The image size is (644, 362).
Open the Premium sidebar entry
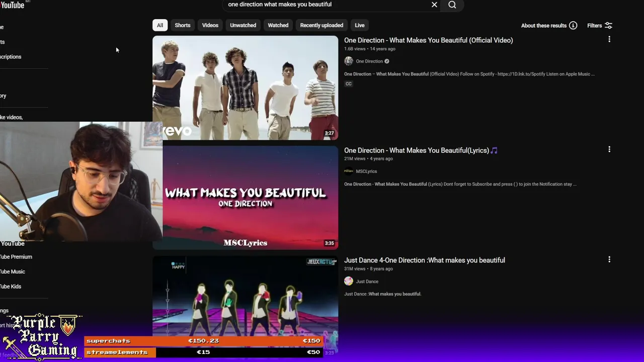16,257
